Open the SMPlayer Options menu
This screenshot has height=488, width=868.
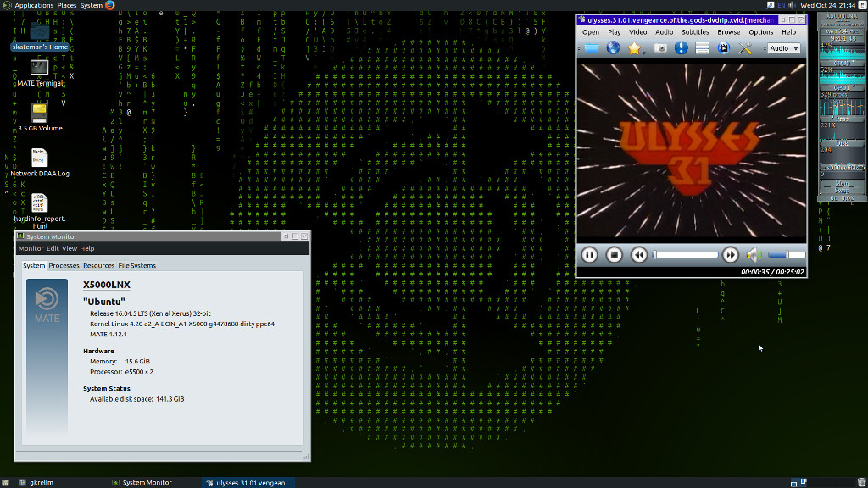[760, 32]
